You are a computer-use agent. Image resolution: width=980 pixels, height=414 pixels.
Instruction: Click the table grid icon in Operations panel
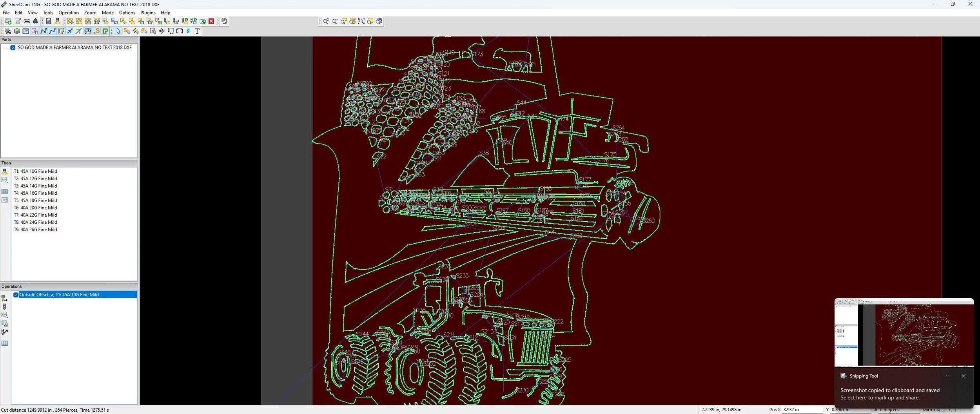5,343
